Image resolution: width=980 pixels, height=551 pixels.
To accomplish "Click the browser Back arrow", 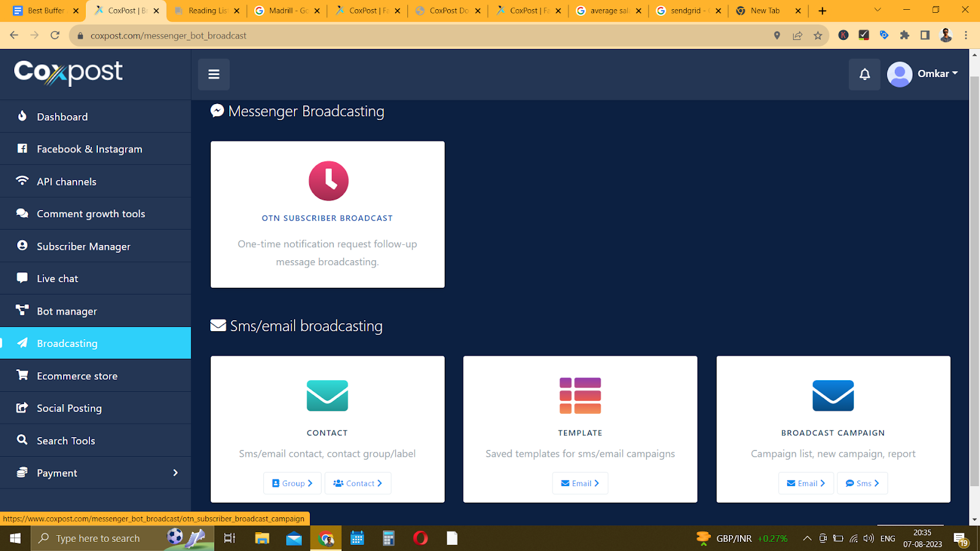I will (x=14, y=36).
